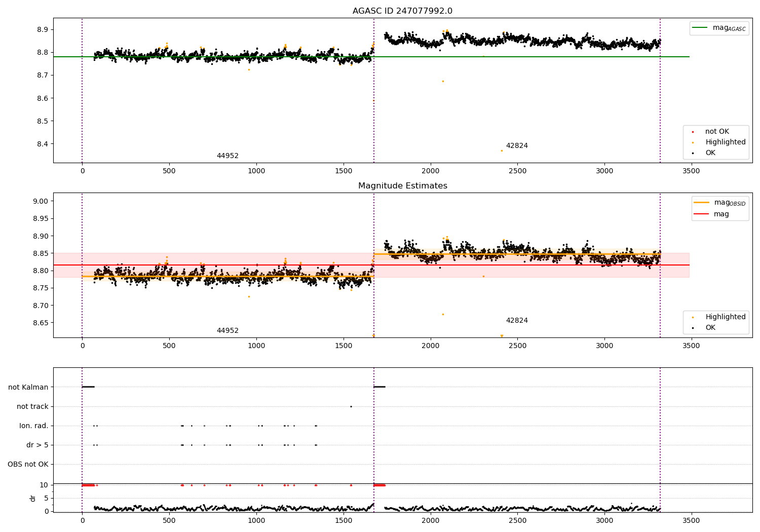Click the '8.6' tick on top plot
The height and width of the screenshot is (532, 760).
tap(43, 98)
